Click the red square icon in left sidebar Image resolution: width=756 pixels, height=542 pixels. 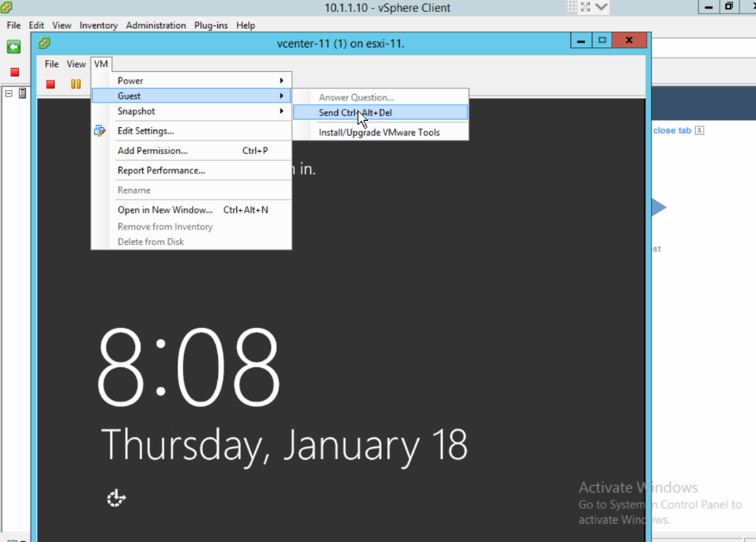pyautogui.click(x=12, y=71)
